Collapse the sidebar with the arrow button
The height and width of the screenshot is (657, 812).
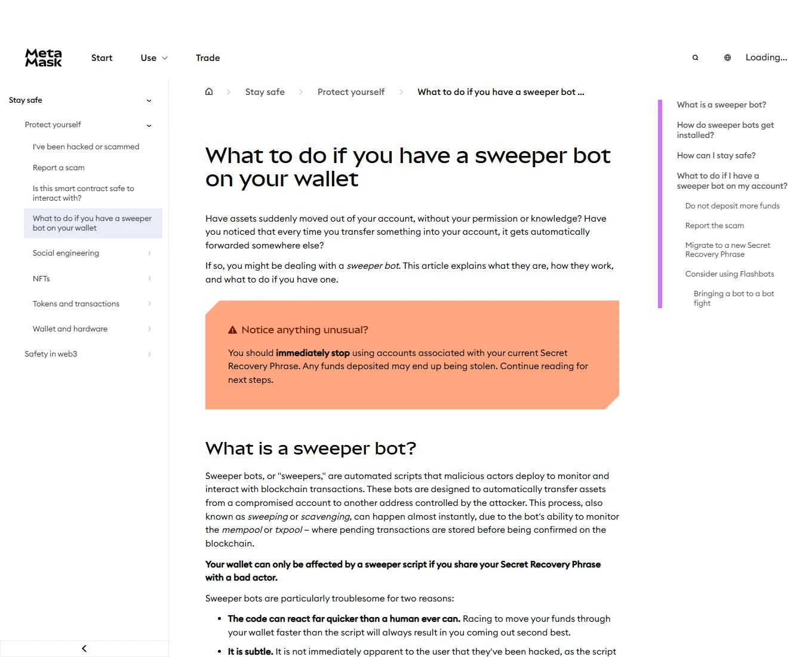[84, 648]
